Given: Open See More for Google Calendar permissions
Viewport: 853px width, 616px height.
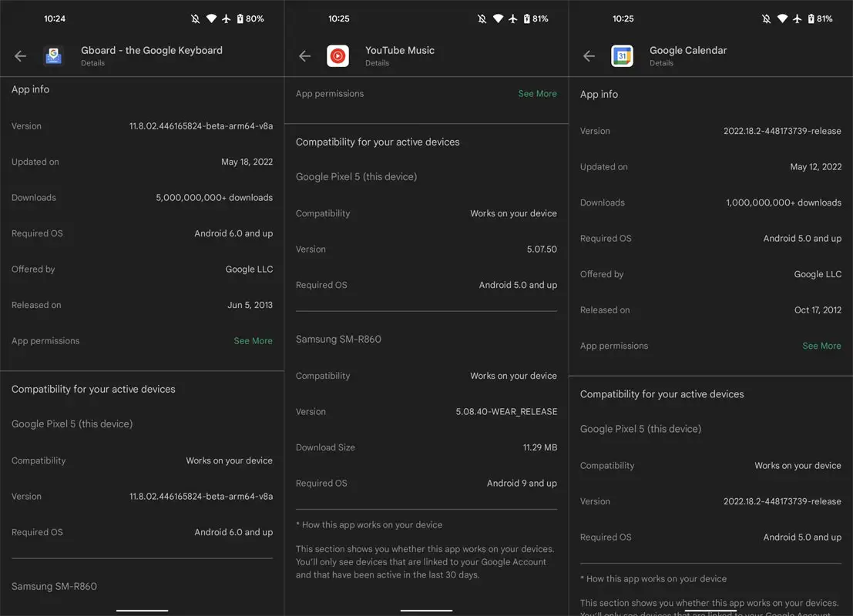Looking at the screenshot, I should click(x=821, y=346).
